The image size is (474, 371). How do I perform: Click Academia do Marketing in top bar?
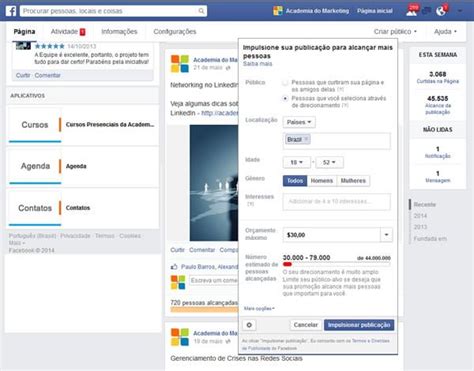point(317,11)
